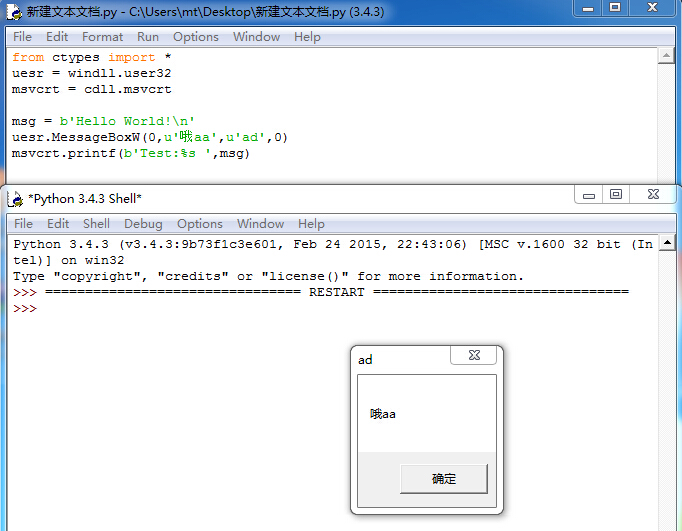Open the Run menu in the editor
This screenshot has height=531, width=682.
[148, 37]
